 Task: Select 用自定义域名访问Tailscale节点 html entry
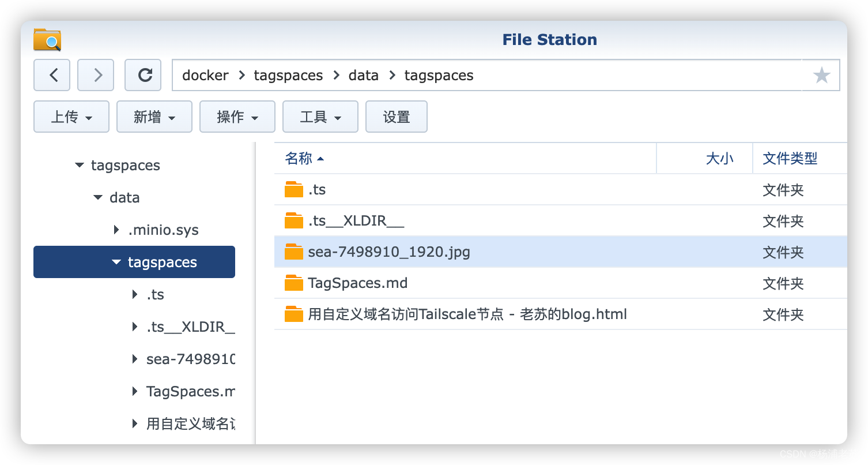point(467,314)
